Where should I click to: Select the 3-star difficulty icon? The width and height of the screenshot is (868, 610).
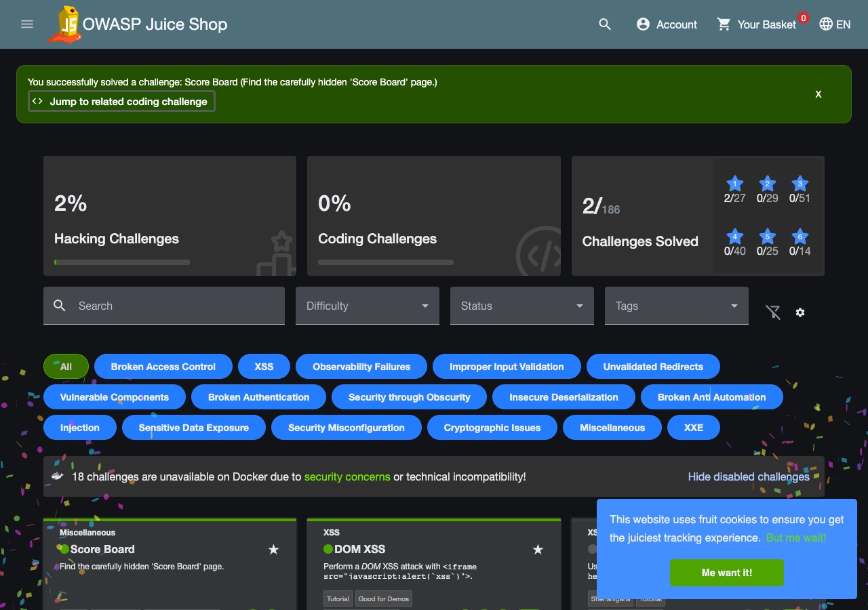tap(800, 184)
